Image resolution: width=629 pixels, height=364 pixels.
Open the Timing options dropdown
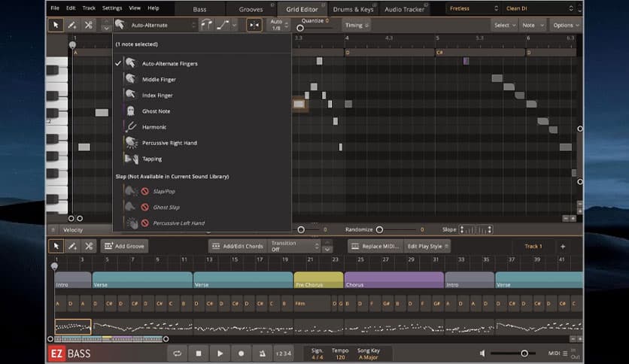tap(356, 25)
